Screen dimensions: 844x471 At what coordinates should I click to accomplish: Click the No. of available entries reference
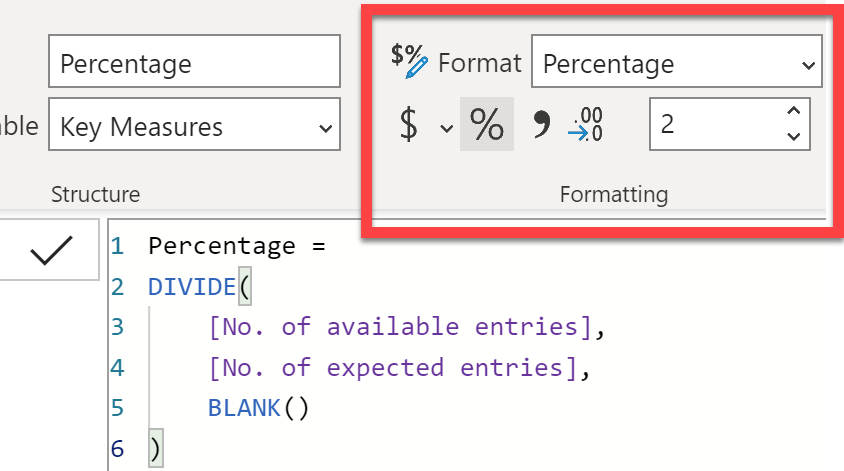pyautogui.click(x=400, y=327)
